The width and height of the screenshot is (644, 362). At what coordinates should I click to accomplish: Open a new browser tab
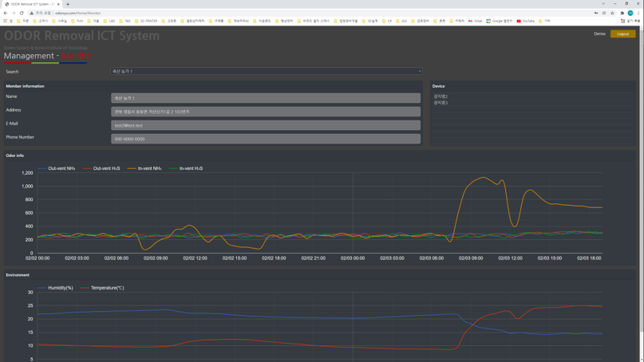pyautogui.click(x=68, y=4)
